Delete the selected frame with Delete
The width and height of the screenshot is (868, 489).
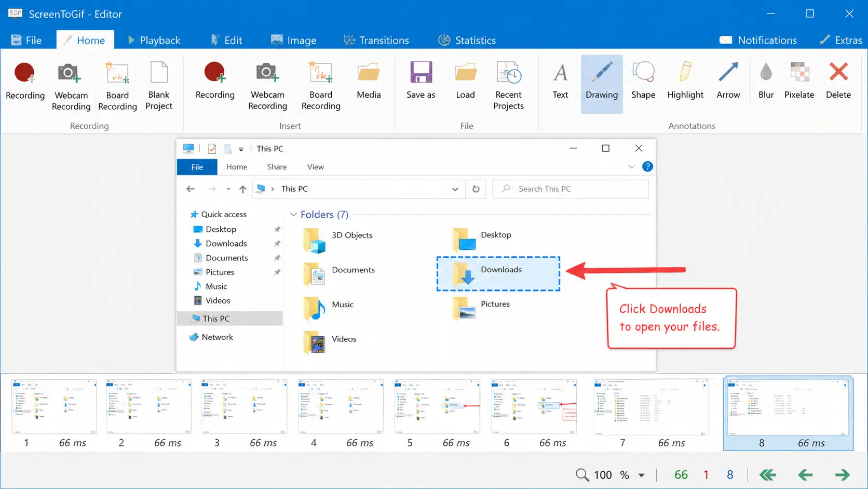tap(838, 82)
